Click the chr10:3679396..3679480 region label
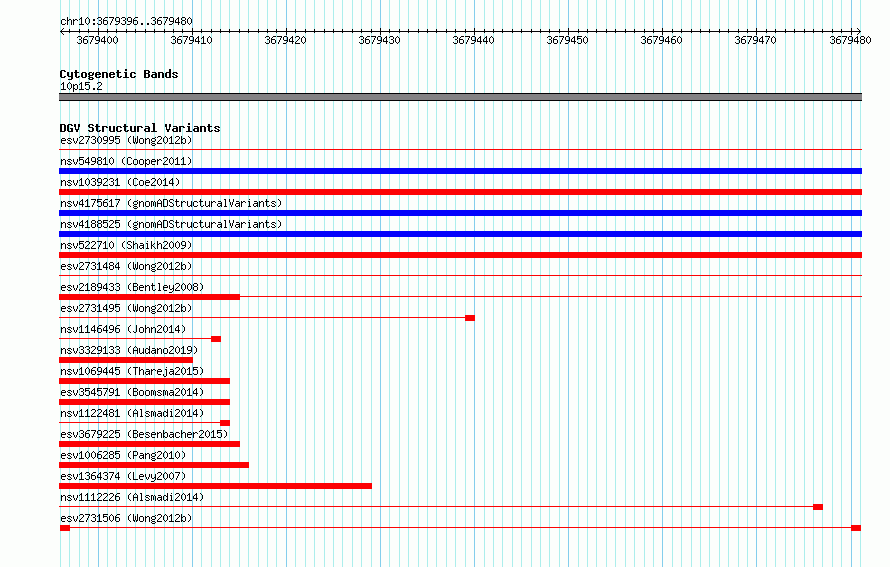 126,21
